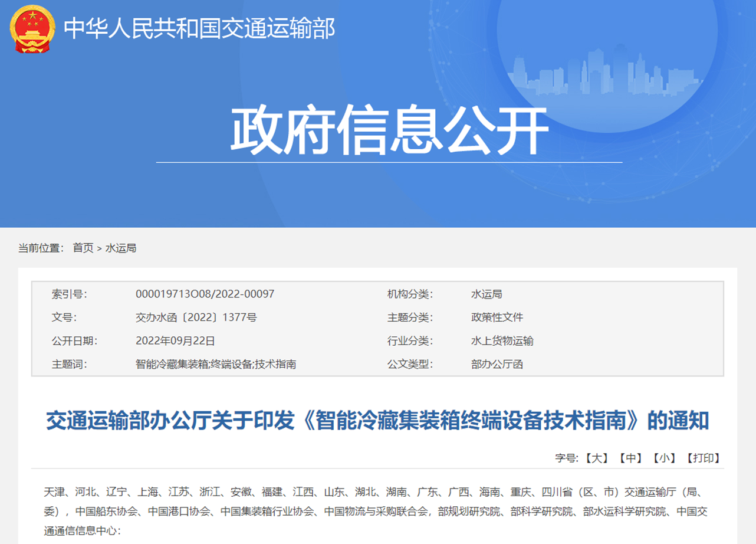Print the page with 打印
This screenshot has width=756, height=544.
tap(703, 458)
